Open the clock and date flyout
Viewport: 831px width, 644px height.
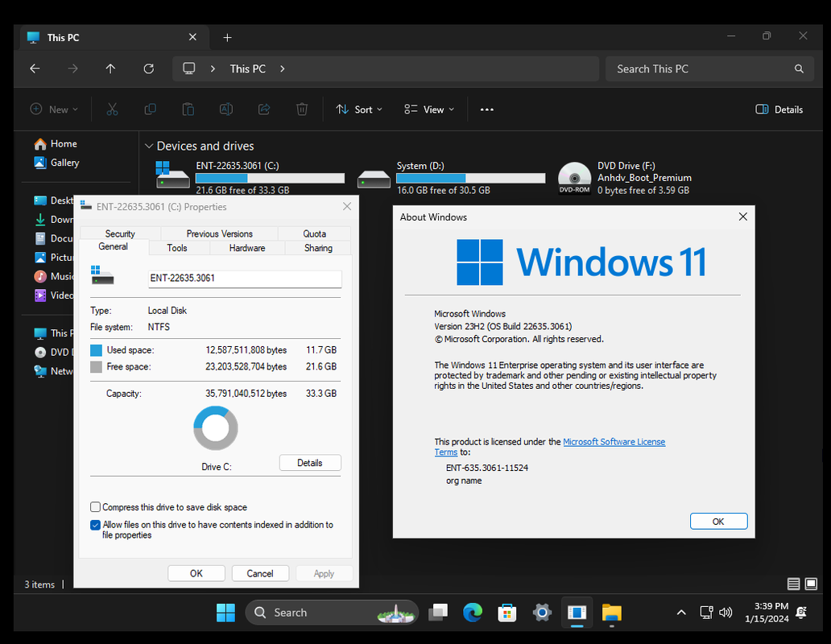767,613
